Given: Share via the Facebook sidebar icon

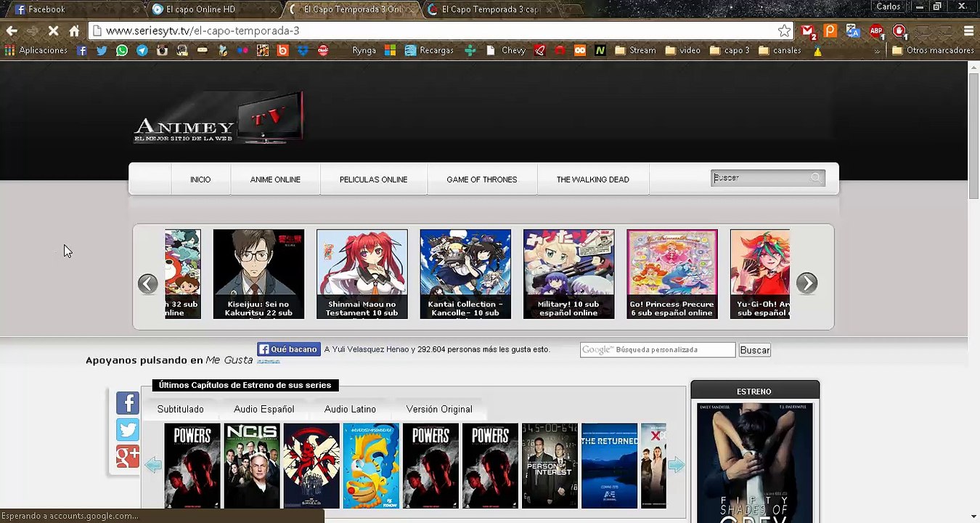Looking at the screenshot, I should (x=128, y=402).
